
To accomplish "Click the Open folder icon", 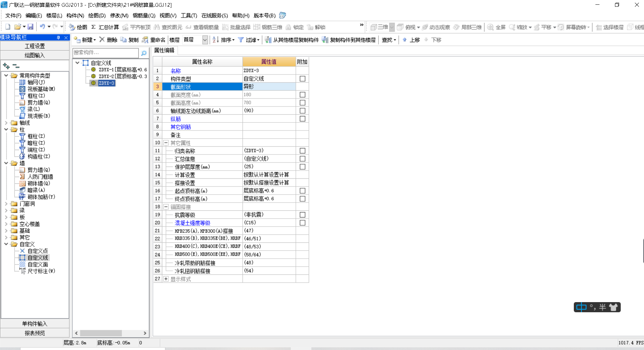I will click(18, 27).
